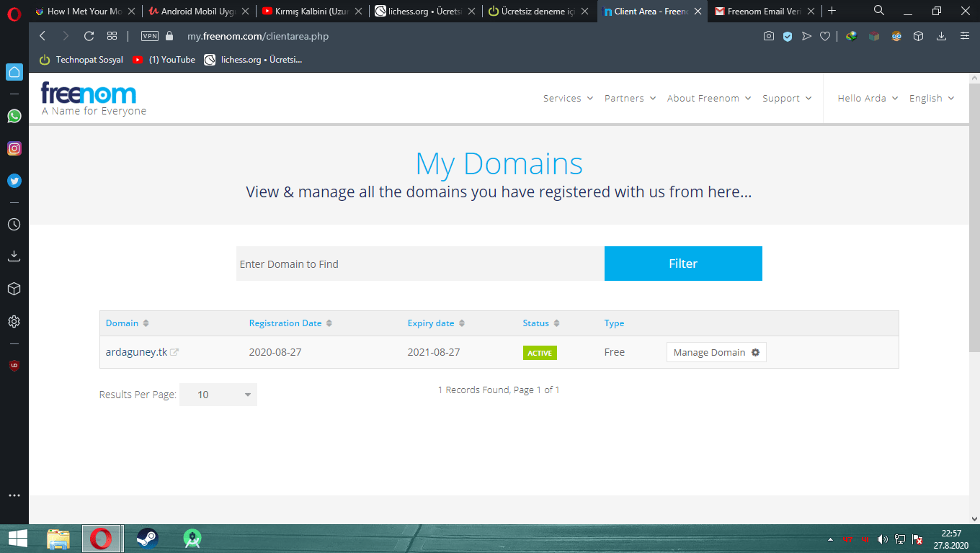The width and height of the screenshot is (980, 553).
Task: Expand the Support menu
Action: click(x=788, y=99)
